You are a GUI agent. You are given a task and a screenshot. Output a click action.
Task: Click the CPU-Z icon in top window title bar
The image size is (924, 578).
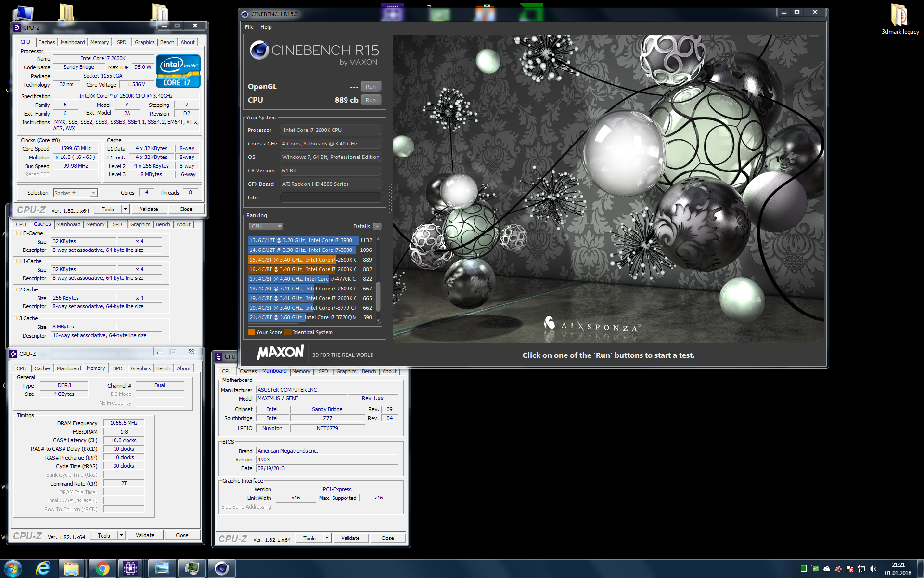(17, 27)
